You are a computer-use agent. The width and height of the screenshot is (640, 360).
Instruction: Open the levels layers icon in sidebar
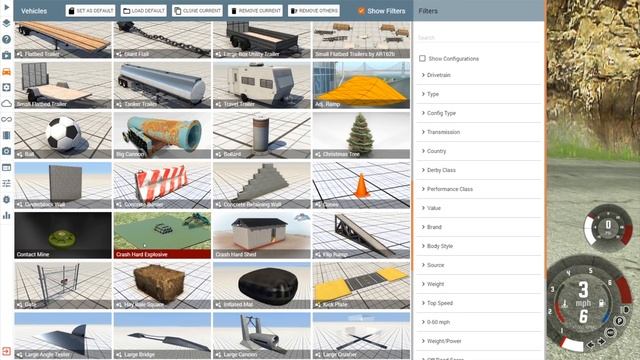point(6,23)
